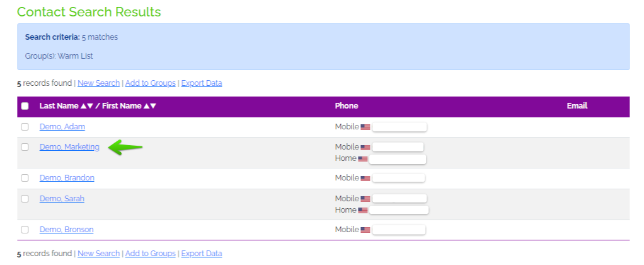Click US flag beside Demo, Sarah Home
The image size is (644, 265).
click(363, 210)
